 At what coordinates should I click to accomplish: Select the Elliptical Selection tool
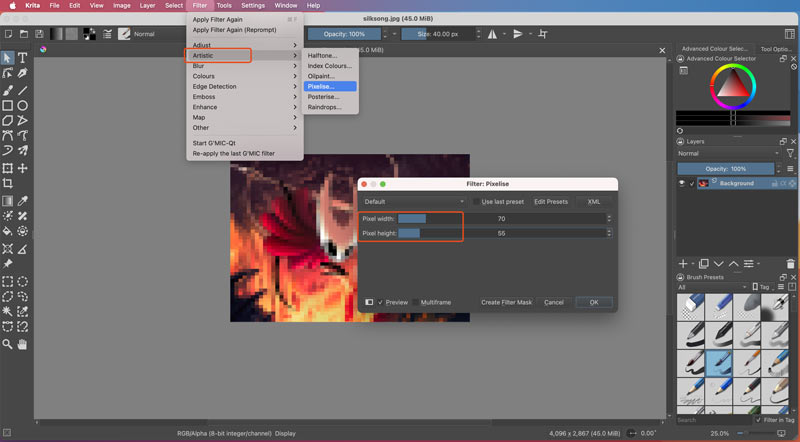click(x=22, y=281)
